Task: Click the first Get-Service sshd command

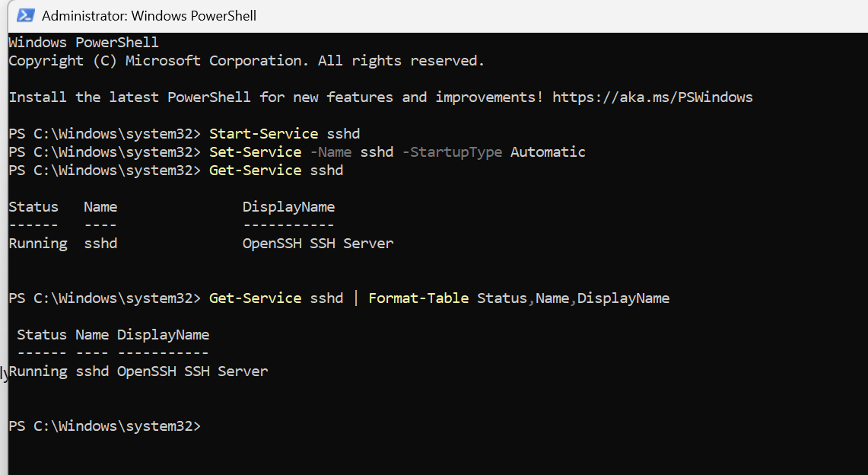Action: [x=276, y=171]
